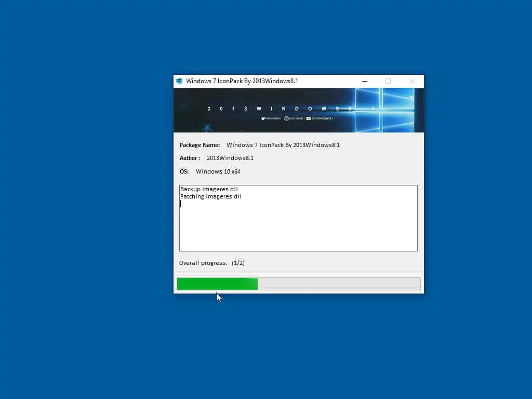Image resolution: width=532 pixels, height=399 pixels.
Task: Click the 'OS:' label
Action: pyautogui.click(x=184, y=171)
